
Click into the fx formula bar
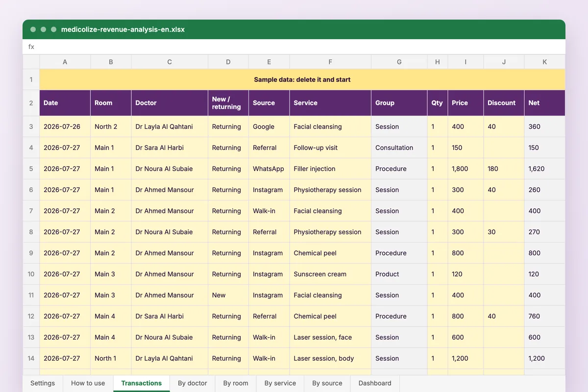click(x=294, y=47)
